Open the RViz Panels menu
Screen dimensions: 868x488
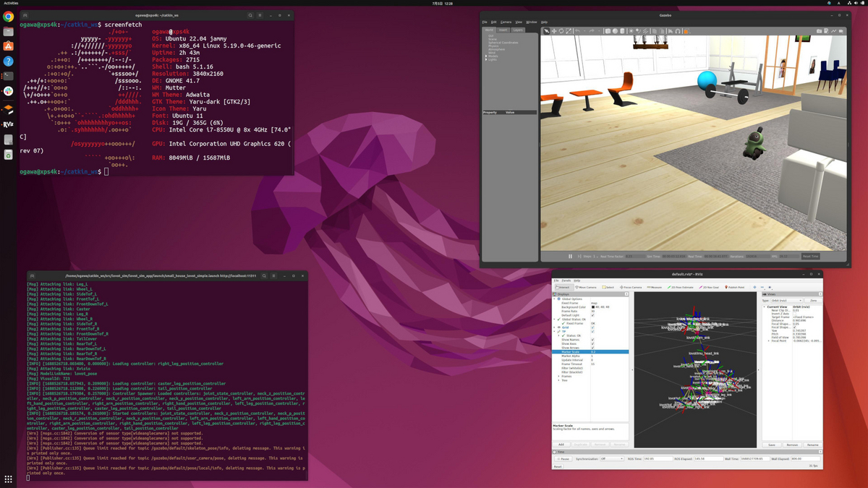click(x=566, y=281)
